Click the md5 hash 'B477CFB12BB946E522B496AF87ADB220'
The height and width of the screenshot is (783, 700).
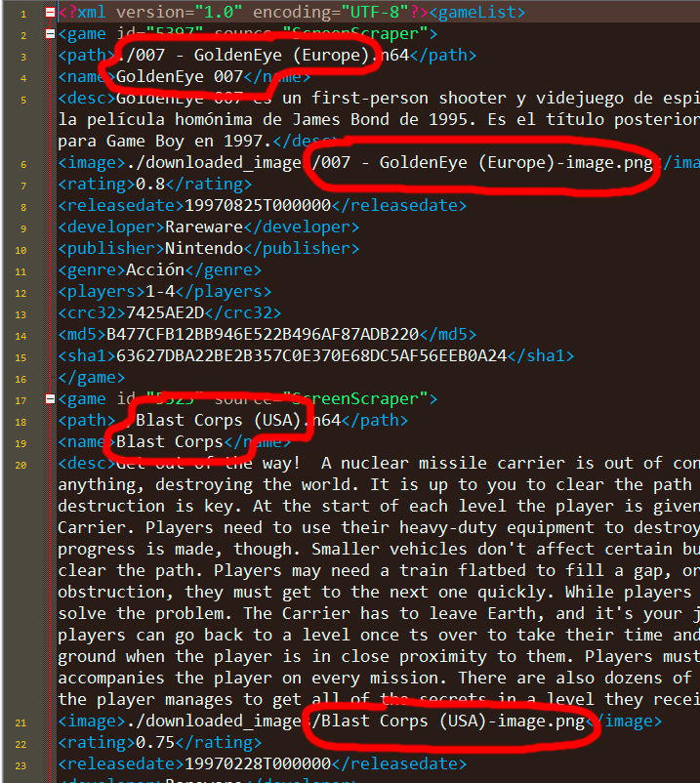click(262, 334)
